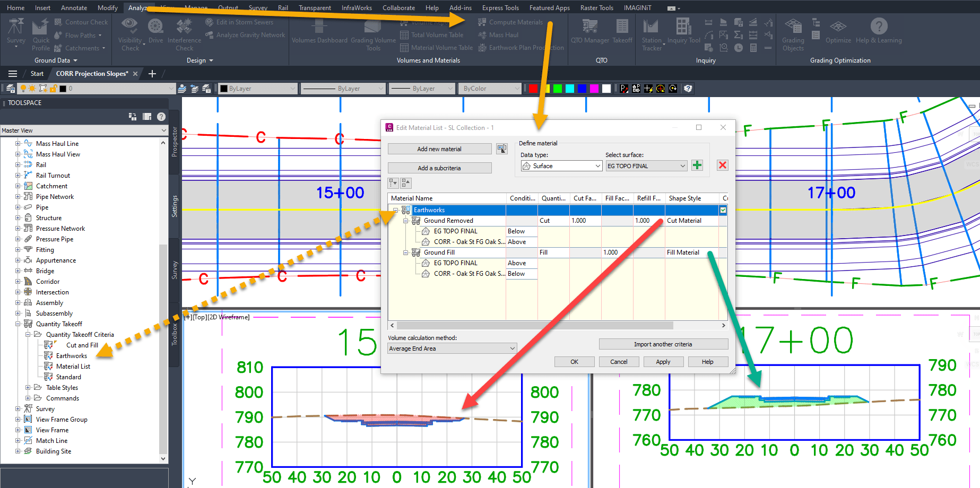Collapse the Quantity Takeoff tree node
Viewport: 980px width, 488px height.
18,324
